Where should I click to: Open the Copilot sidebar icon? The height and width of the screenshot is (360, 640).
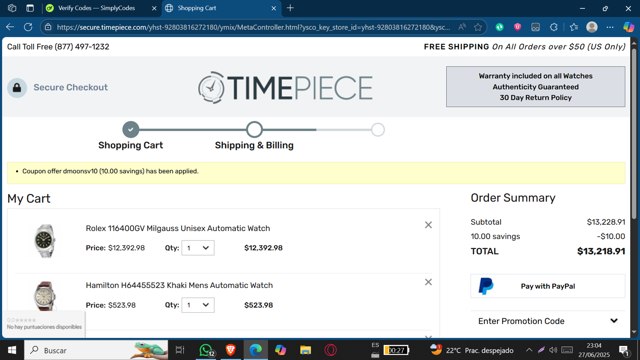coord(629,27)
